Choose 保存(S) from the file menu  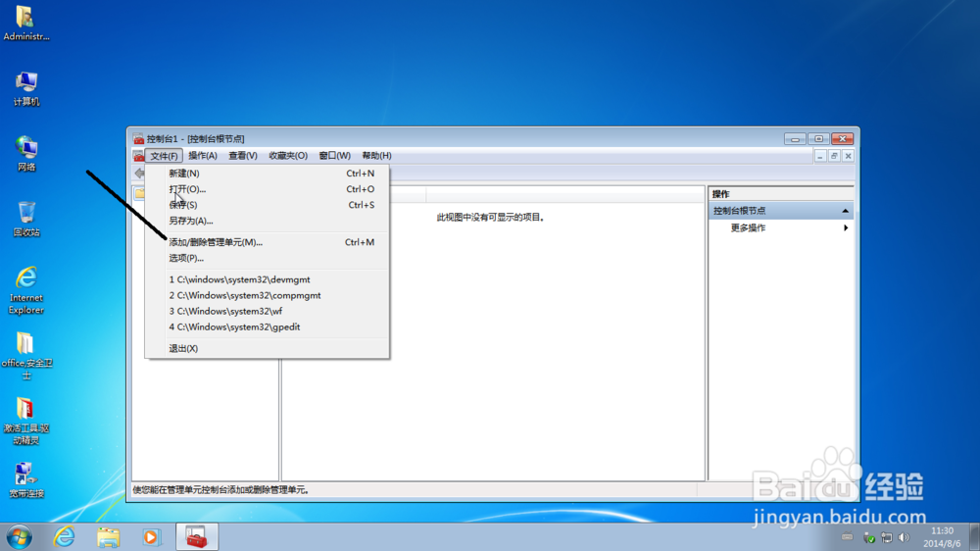tap(267, 205)
